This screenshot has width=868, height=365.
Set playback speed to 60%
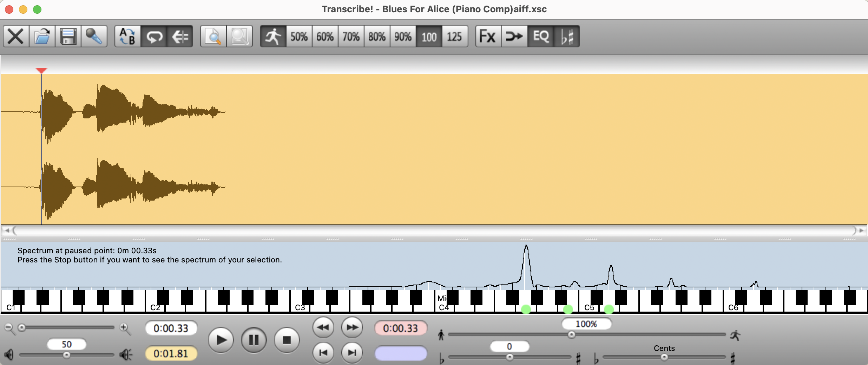(x=325, y=36)
